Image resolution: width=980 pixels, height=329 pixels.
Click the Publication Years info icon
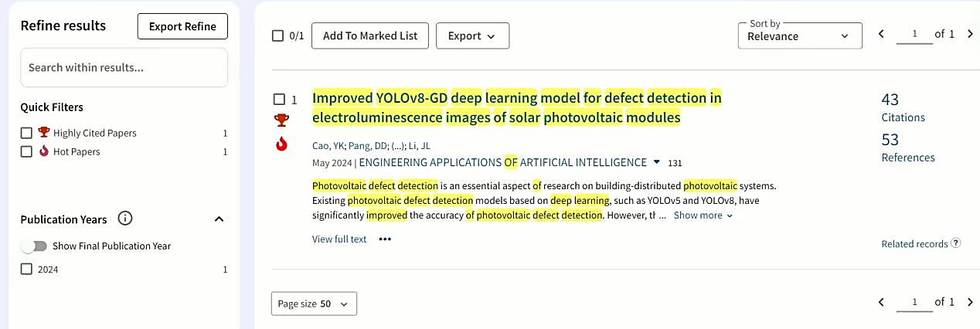tap(125, 219)
